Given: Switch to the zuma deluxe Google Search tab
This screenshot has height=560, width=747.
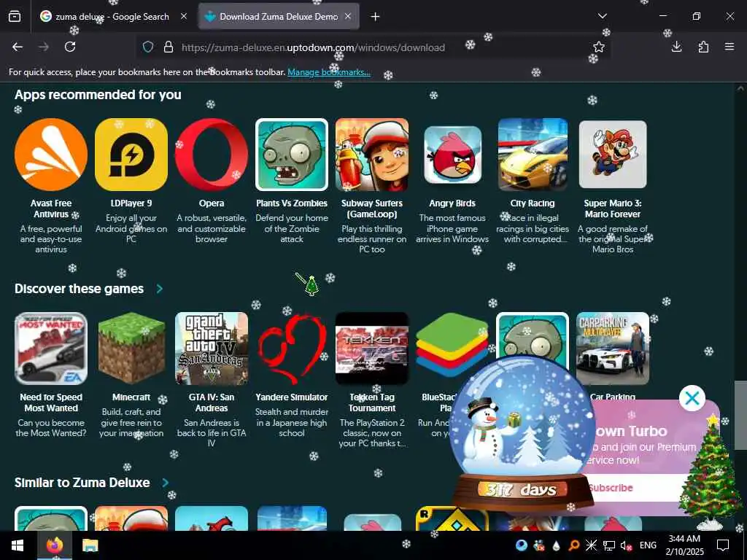Looking at the screenshot, I should (112, 17).
